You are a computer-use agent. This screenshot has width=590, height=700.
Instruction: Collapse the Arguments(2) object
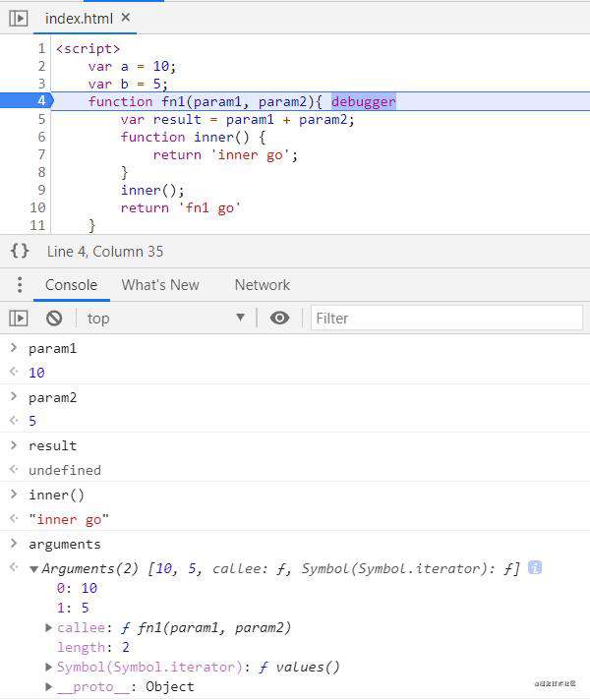tap(33, 569)
